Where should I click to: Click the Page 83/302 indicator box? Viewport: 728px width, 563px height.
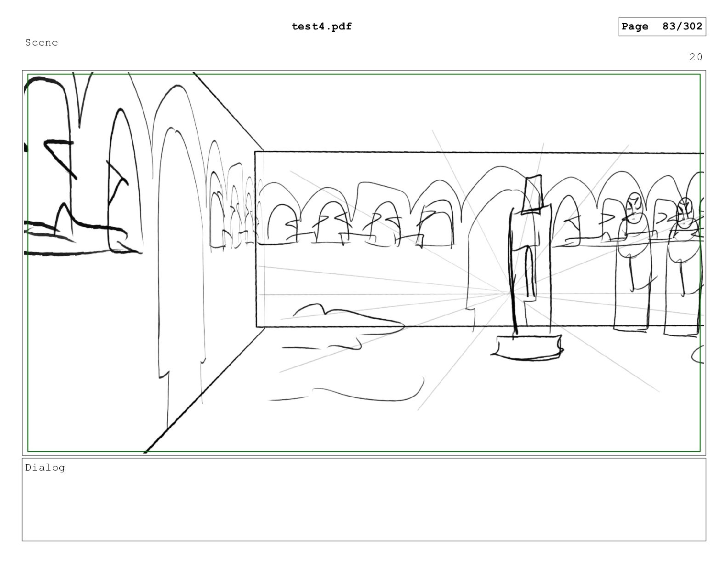661,27
